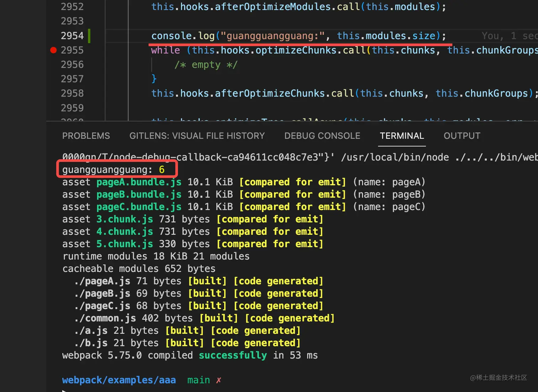538x392 pixels.
Task: Switch to the DEBUG CONSOLE tab
Action: (322, 136)
